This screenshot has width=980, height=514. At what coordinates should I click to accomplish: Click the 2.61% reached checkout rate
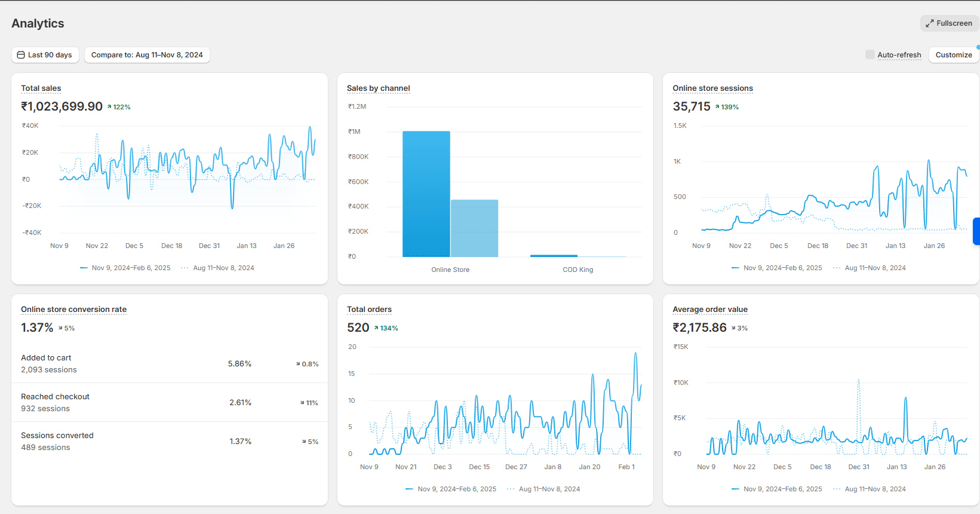click(240, 403)
